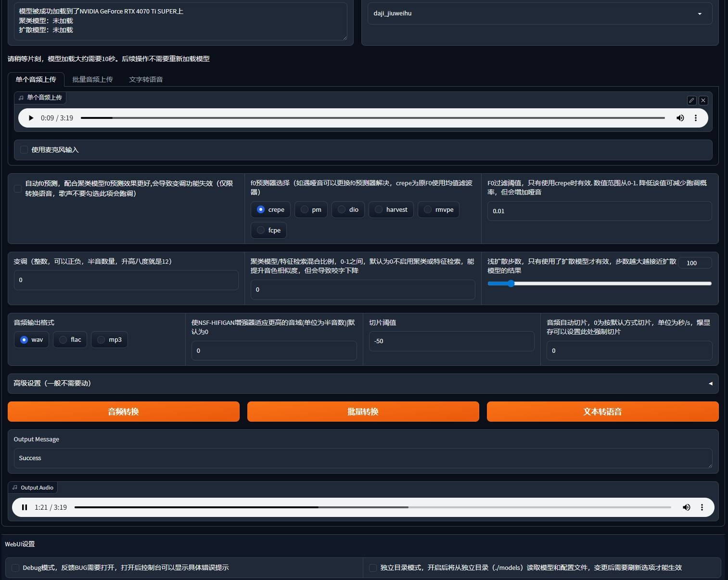Click the 单个音频上传 music note label
Image resolution: width=728 pixels, height=580 pixels.
pyautogui.click(x=40, y=98)
